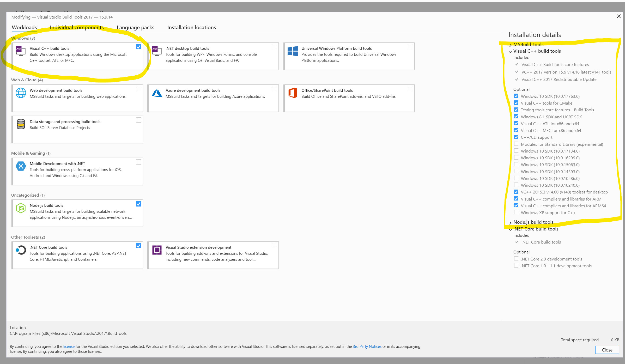The width and height of the screenshot is (625, 364).
Task: Enable Azure development build tools checkbox
Action: coord(275,89)
